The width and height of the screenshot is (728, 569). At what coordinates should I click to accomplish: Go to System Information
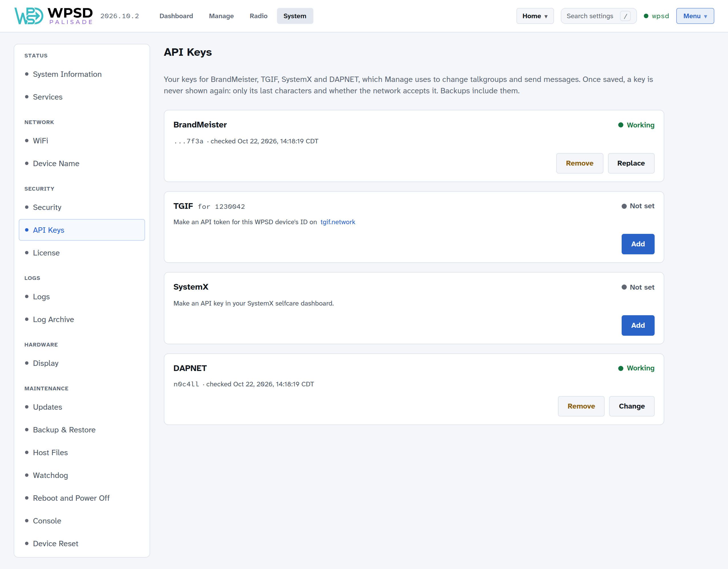click(x=82, y=74)
